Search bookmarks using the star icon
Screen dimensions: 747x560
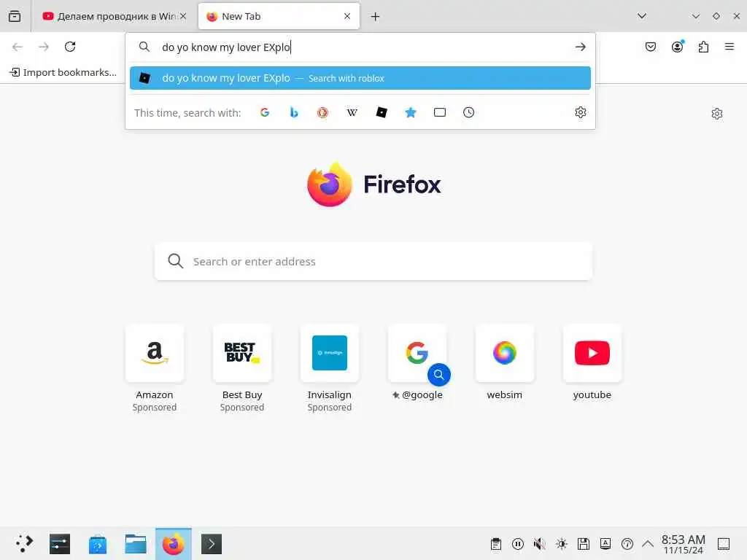[x=411, y=112]
